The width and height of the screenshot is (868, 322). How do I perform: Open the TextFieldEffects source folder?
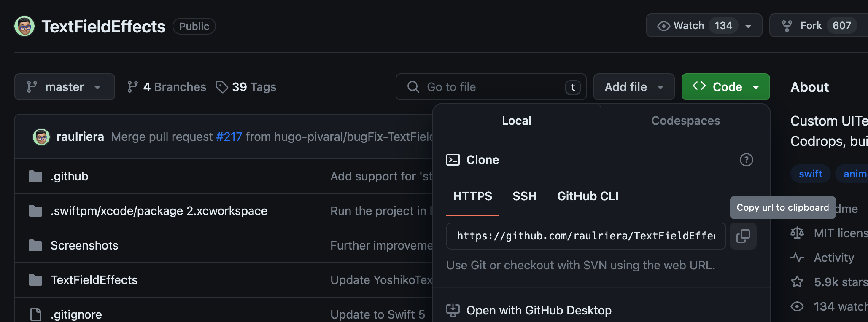tap(94, 280)
